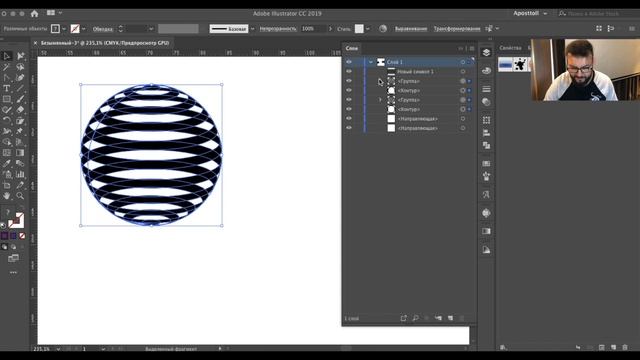
Task: Toggle visibility of second Контур item
Action: (x=349, y=109)
